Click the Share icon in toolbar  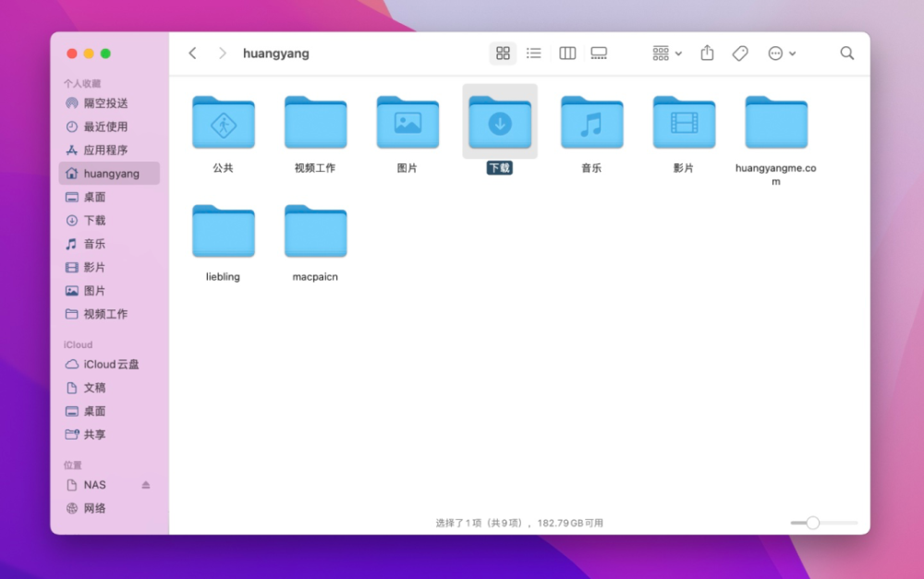707,54
